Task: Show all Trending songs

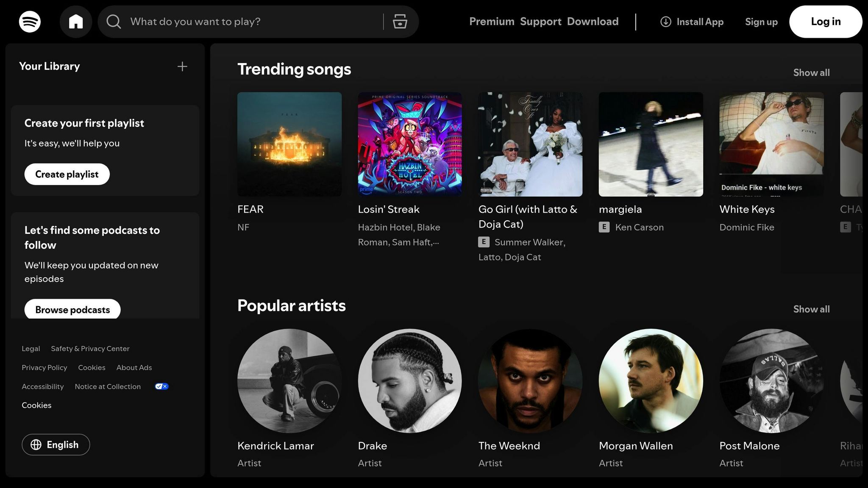Action: pyautogui.click(x=811, y=72)
